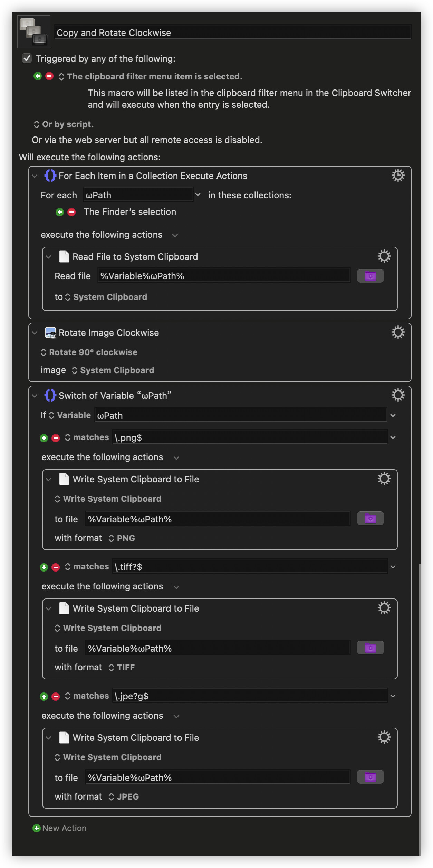Change the 'Rotate 90° clockwise' popup option

pos(89,352)
